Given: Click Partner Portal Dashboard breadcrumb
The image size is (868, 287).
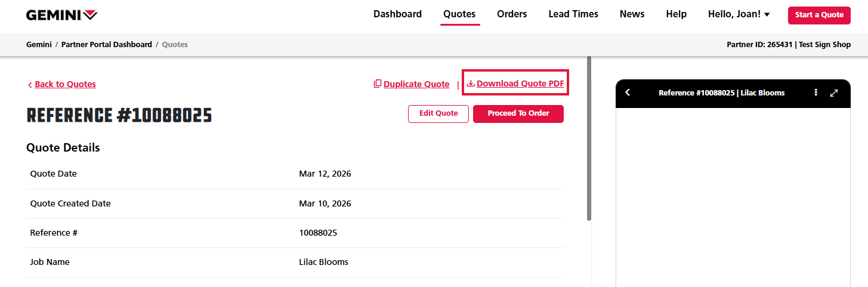Looking at the screenshot, I should point(107,45).
